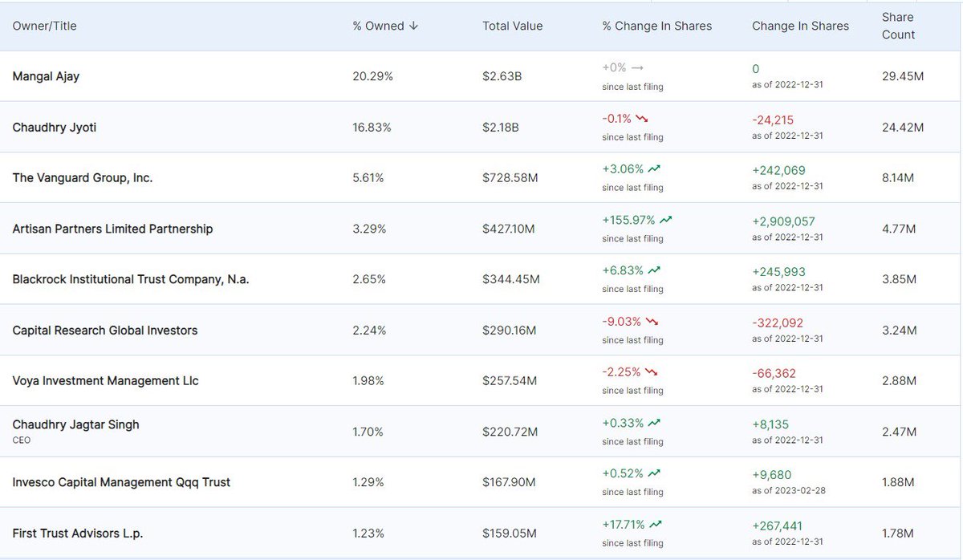Screen dimensions: 963x560
Task: Select the 3.24M share count
Action: pyautogui.click(x=898, y=330)
